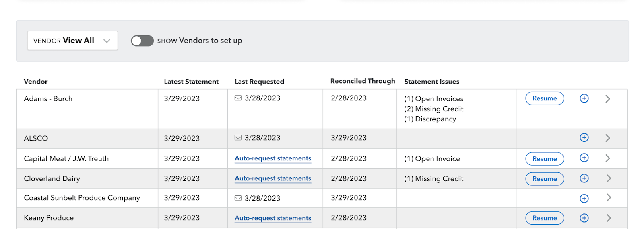644x244 pixels.
Task: Click the Vendor column header
Action: tap(36, 82)
